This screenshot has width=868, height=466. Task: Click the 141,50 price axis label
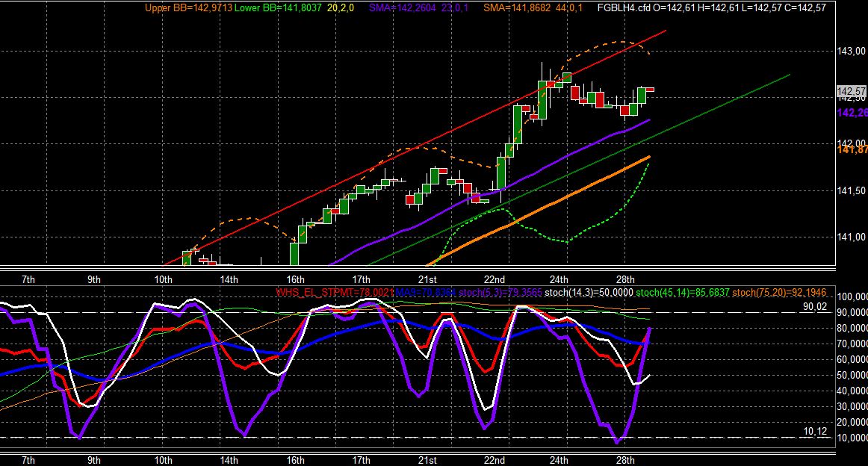point(851,191)
